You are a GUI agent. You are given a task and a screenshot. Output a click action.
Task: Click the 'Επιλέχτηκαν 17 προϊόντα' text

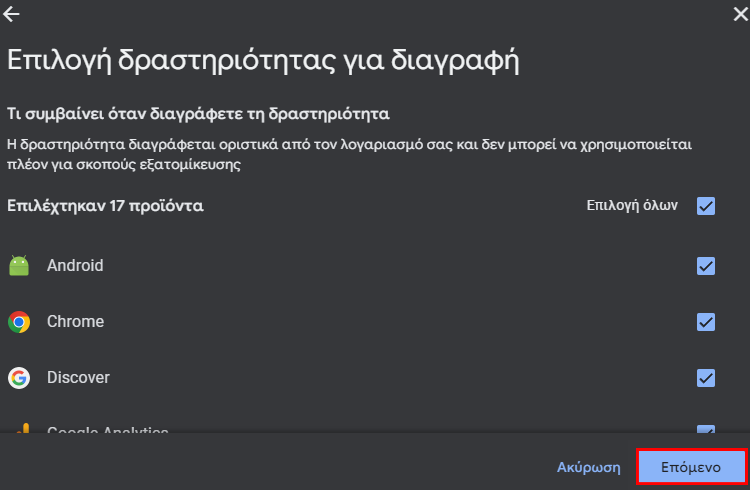105,206
